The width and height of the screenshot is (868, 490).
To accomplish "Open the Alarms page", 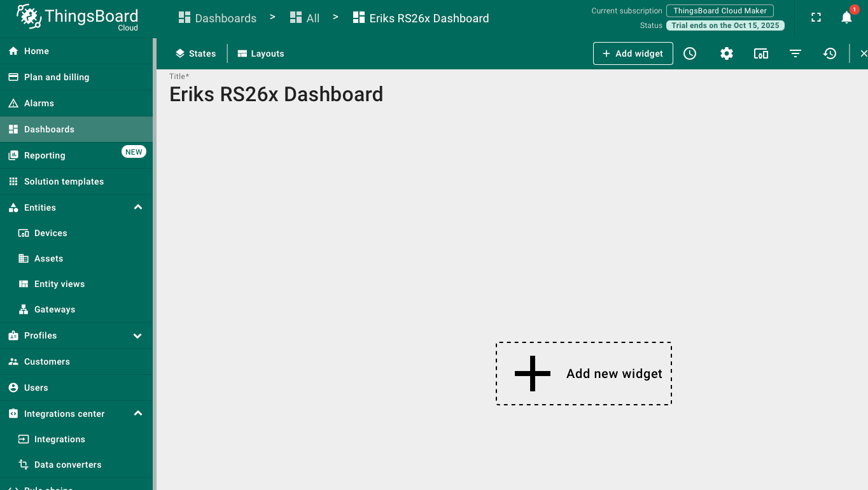I will (39, 103).
